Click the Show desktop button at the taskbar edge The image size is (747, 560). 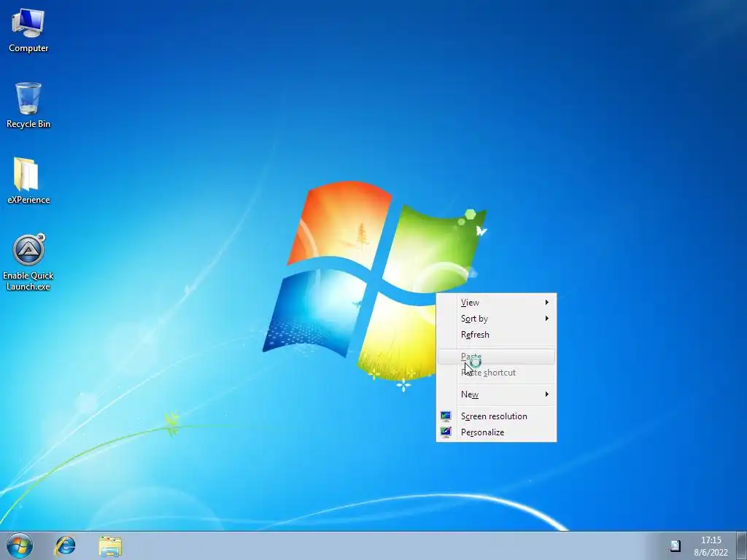click(742, 545)
